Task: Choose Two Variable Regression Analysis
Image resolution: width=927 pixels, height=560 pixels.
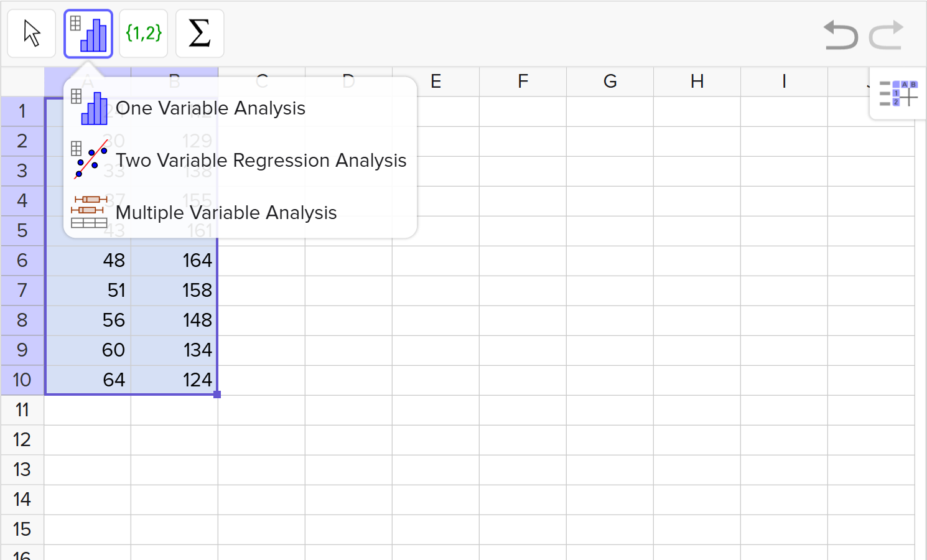Action: point(240,161)
